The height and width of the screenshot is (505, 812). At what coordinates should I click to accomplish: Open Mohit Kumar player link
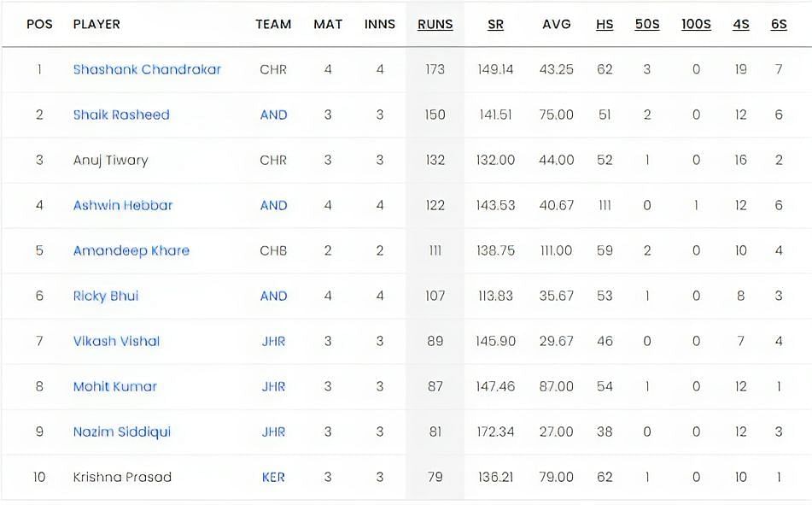[115, 387]
